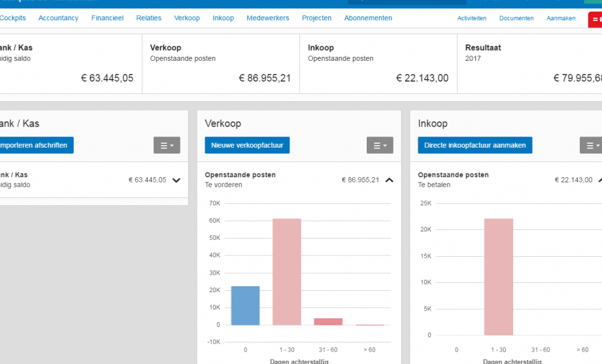This screenshot has width=602, height=364.
Task: Expand Bank / Kas saldo chevron
Action: tap(176, 180)
